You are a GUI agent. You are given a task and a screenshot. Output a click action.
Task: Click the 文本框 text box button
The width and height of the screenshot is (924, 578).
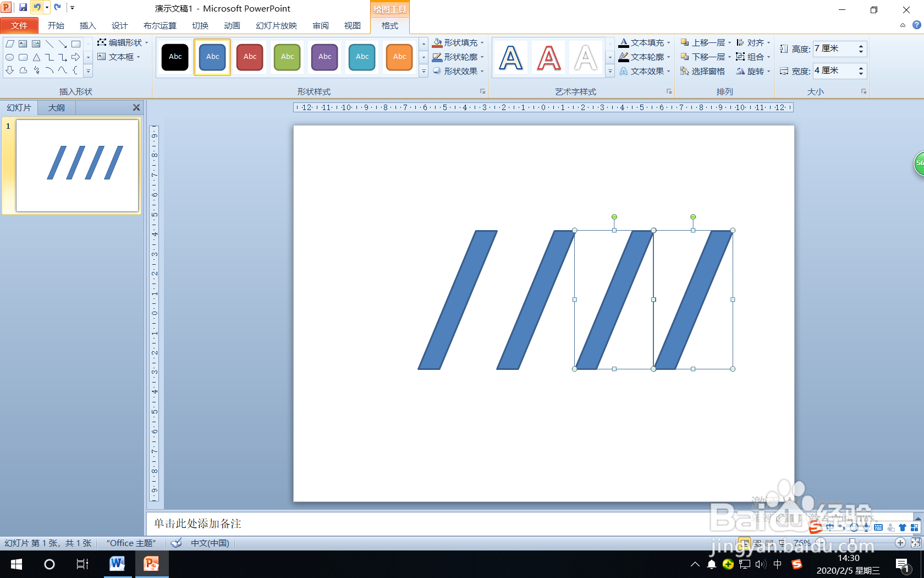[x=119, y=57]
